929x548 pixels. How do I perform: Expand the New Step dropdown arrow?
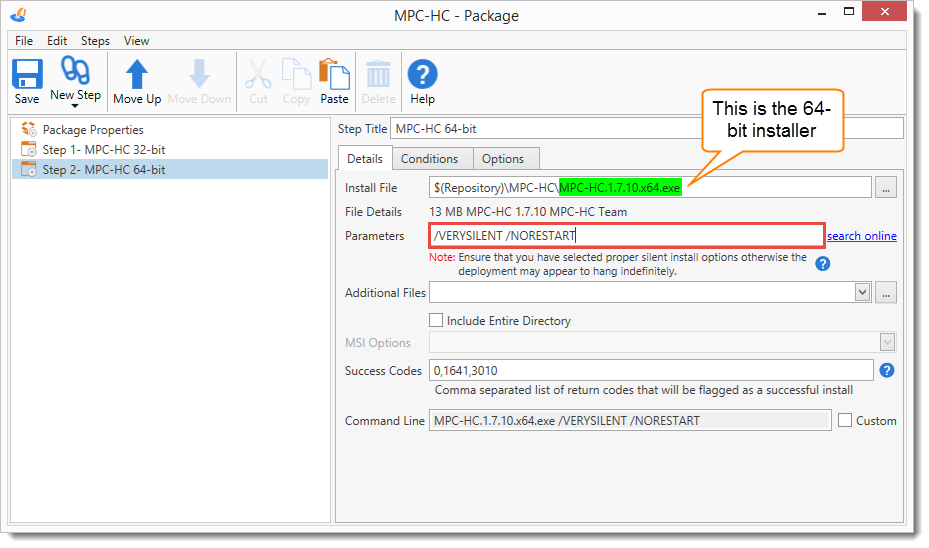pyautogui.click(x=75, y=106)
